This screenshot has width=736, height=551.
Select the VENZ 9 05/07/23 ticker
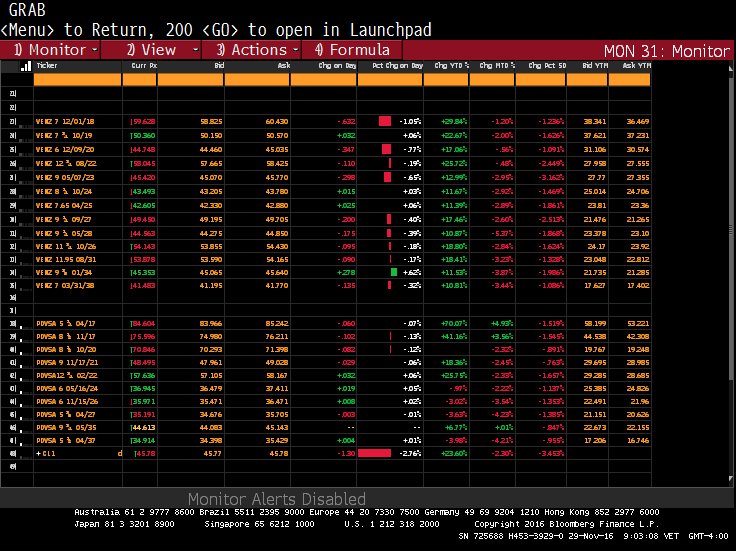pos(65,178)
